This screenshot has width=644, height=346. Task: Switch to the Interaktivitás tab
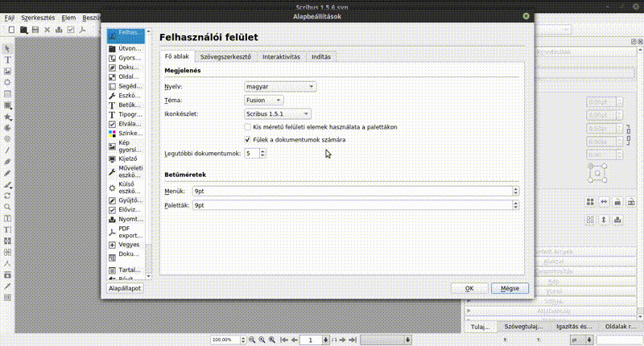[x=281, y=57]
